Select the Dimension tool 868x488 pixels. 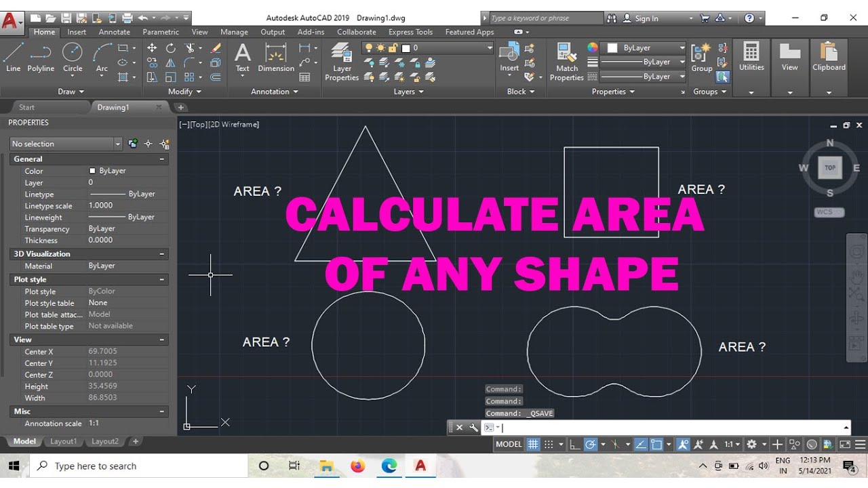[x=276, y=57]
